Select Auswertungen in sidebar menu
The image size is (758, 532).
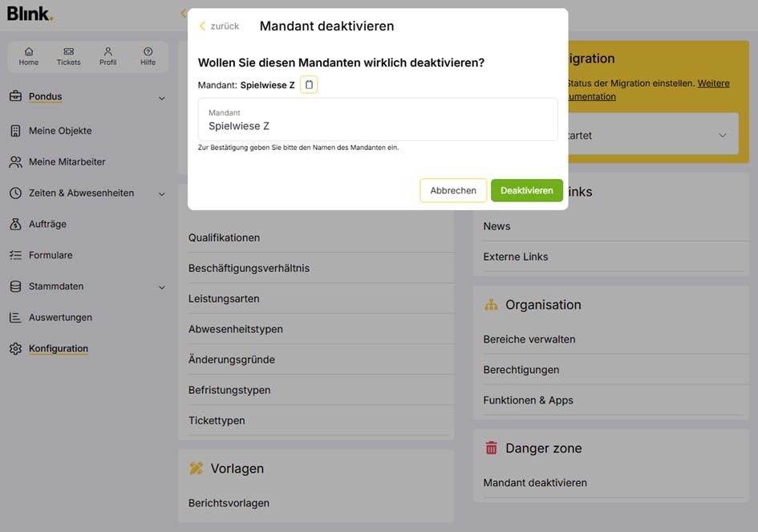60,318
